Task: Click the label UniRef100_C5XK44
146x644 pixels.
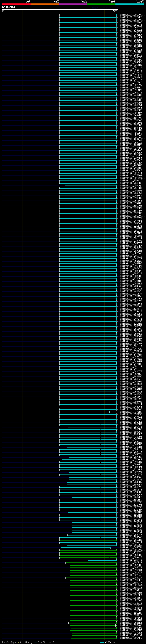Action: coord(131,459)
